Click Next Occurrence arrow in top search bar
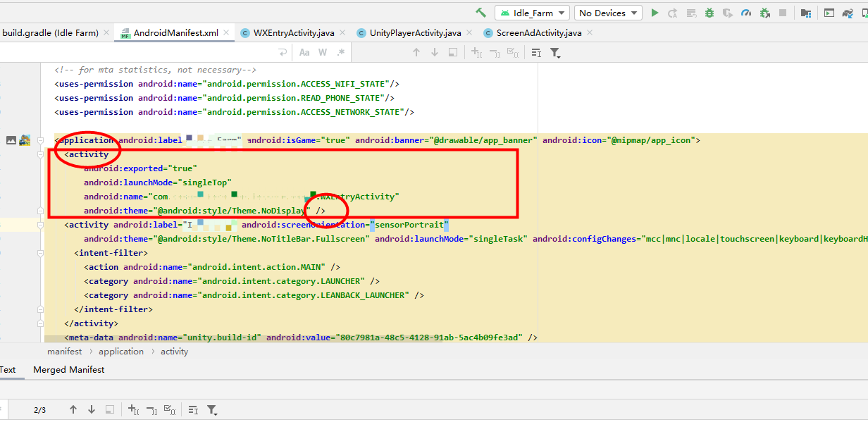Screen dimensions: 868x446 pyautogui.click(x=435, y=52)
